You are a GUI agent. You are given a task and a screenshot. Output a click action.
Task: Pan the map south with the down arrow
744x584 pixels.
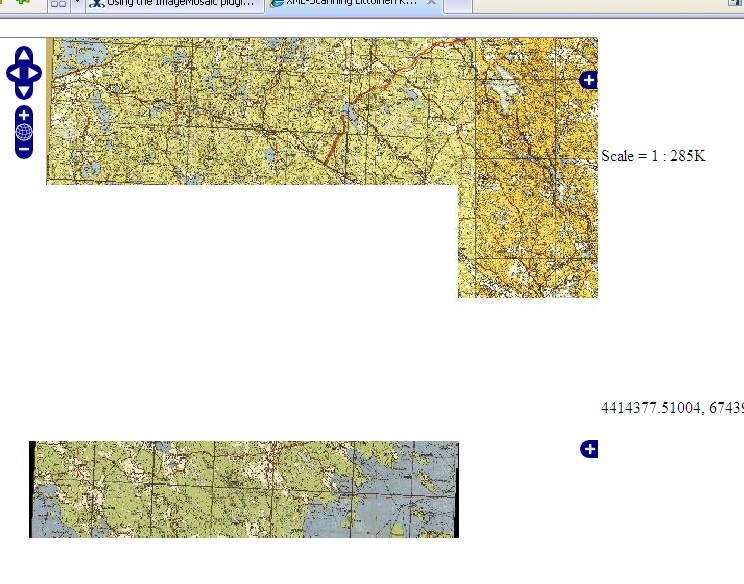click(x=24, y=91)
